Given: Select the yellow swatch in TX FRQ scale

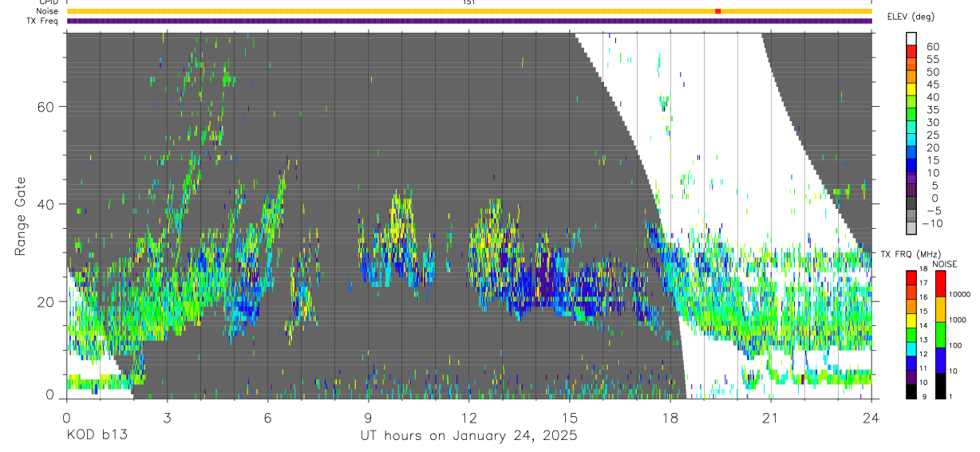Looking at the screenshot, I should click(x=912, y=319).
